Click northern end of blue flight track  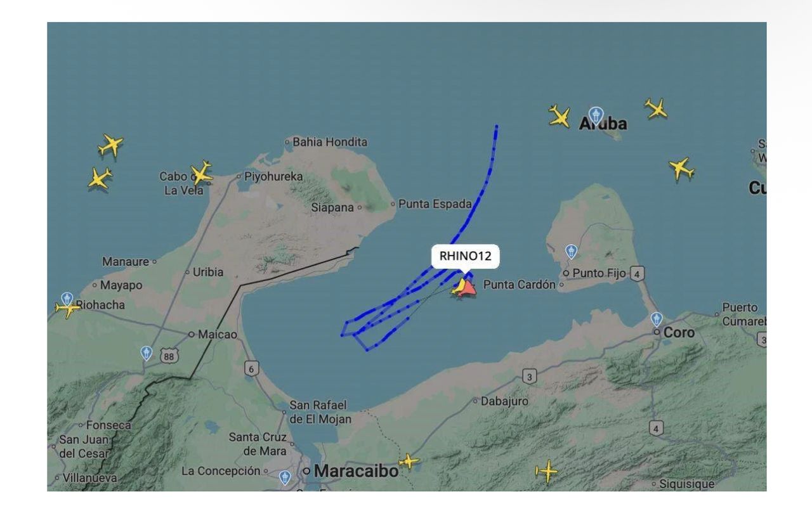pyautogui.click(x=496, y=127)
